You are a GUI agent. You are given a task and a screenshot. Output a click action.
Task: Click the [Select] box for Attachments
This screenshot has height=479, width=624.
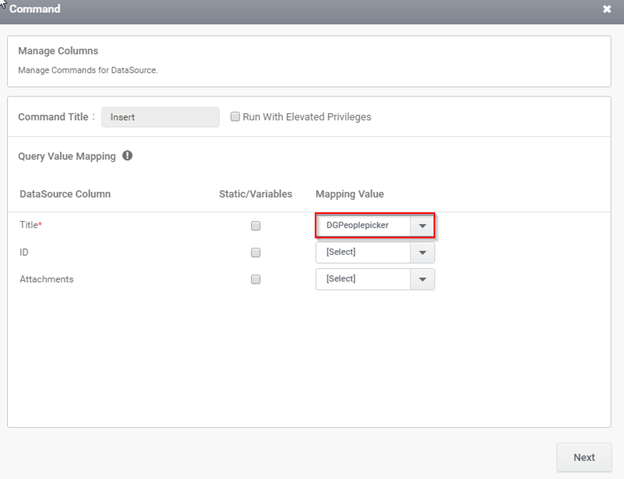[363, 279]
